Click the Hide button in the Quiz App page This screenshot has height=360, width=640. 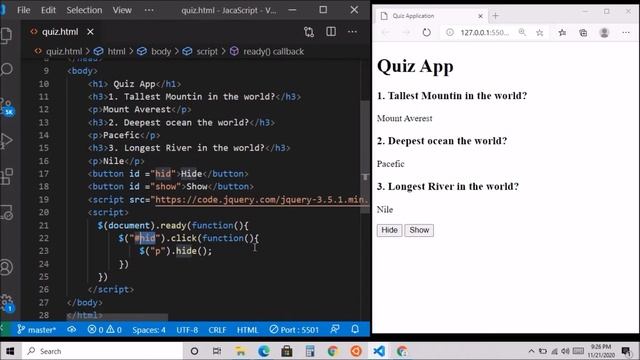point(389,230)
